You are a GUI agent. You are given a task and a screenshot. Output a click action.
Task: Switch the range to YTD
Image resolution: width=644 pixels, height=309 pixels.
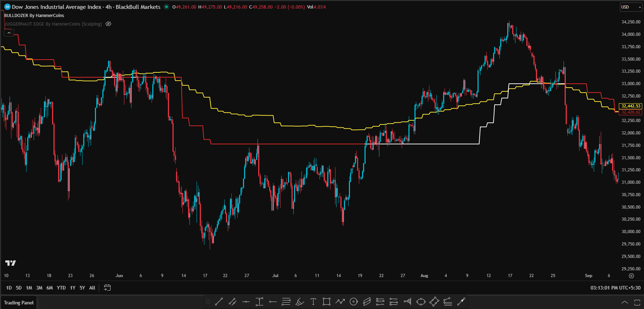coord(61,288)
